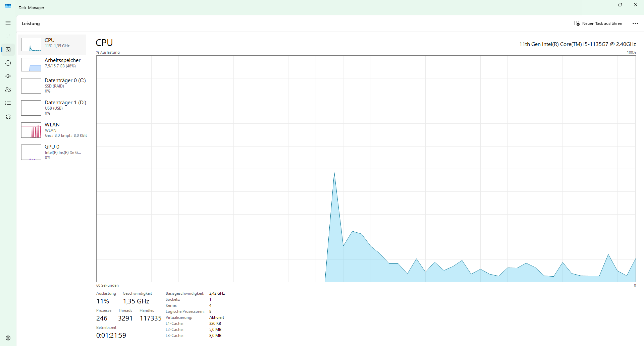Screen dimensions: 644x346
Task: Click the Threads count 3291
Action: pyautogui.click(x=125, y=318)
